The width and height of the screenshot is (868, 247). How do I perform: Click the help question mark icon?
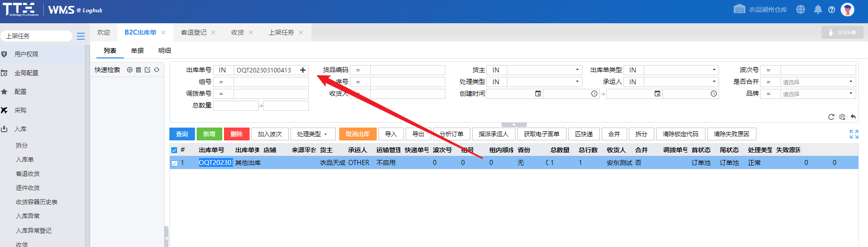tap(832, 10)
